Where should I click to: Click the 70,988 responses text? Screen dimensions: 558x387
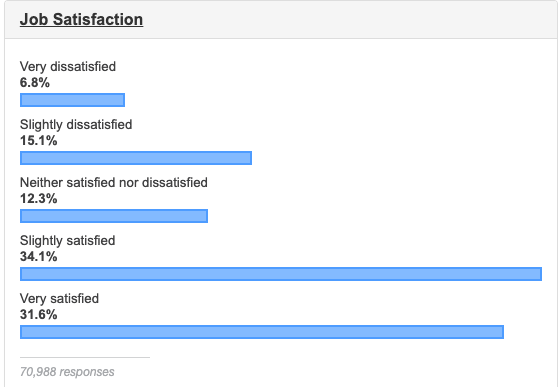(x=67, y=372)
